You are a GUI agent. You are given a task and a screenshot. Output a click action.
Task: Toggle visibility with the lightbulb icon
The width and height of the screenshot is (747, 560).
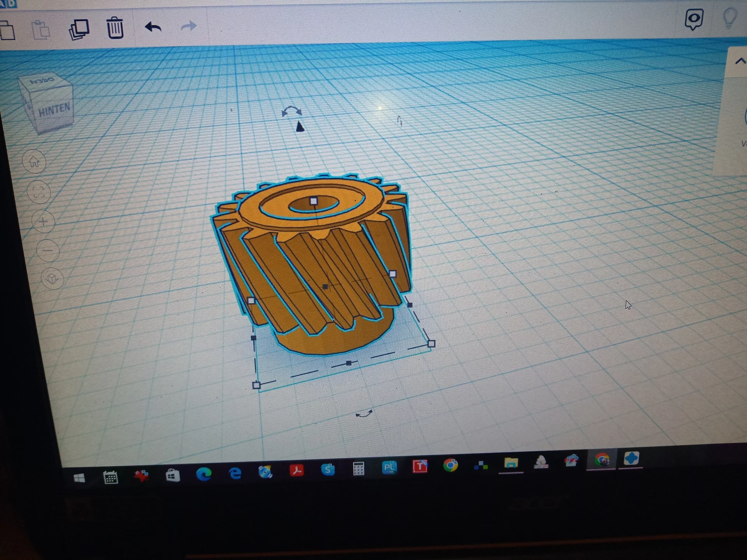click(x=729, y=18)
